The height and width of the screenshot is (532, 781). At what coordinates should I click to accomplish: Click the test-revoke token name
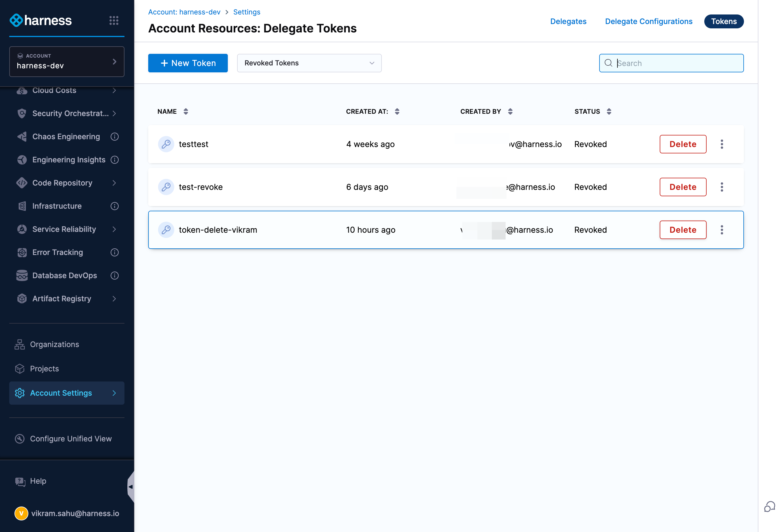[201, 187]
